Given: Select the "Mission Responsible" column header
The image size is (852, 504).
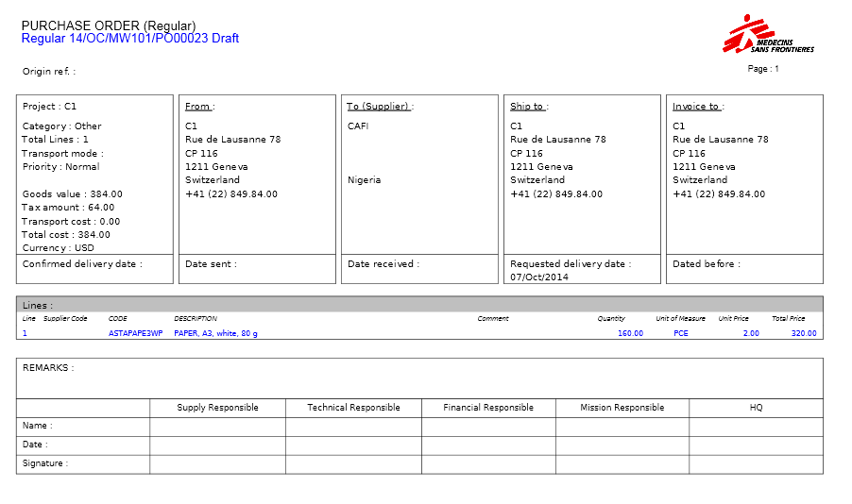Looking at the screenshot, I should pyautogui.click(x=622, y=408).
